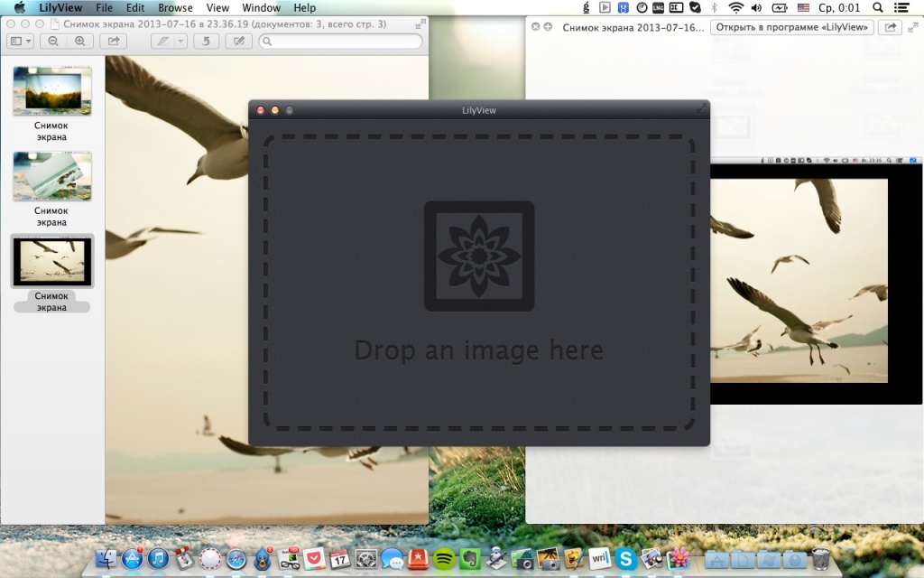Viewport: 924px width, 578px height.
Task: Show the edit toolbar with the pencil button
Action: tap(238, 42)
